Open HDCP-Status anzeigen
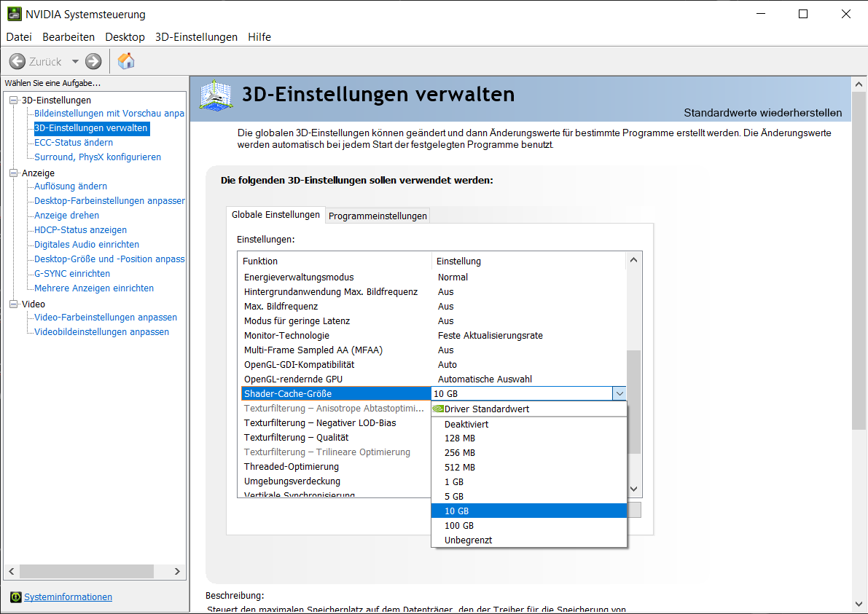 (80, 230)
